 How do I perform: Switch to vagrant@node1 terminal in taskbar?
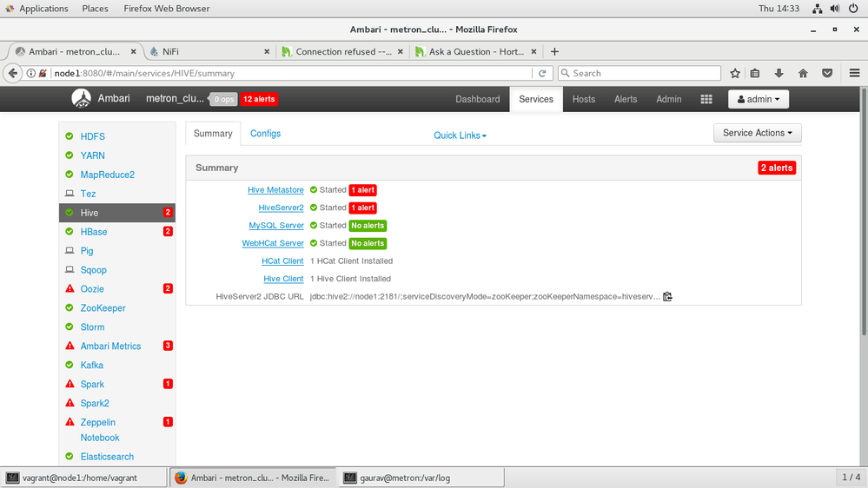(x=83, y=478)
